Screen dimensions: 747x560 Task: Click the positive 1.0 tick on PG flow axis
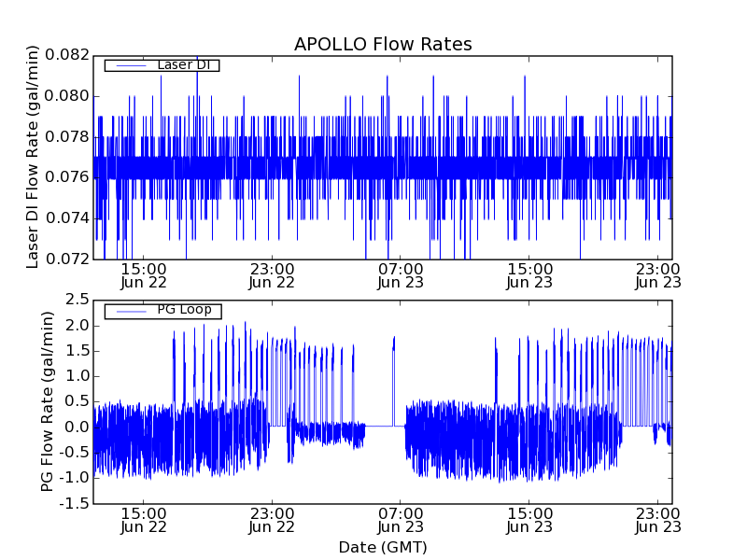pos(78,376)
